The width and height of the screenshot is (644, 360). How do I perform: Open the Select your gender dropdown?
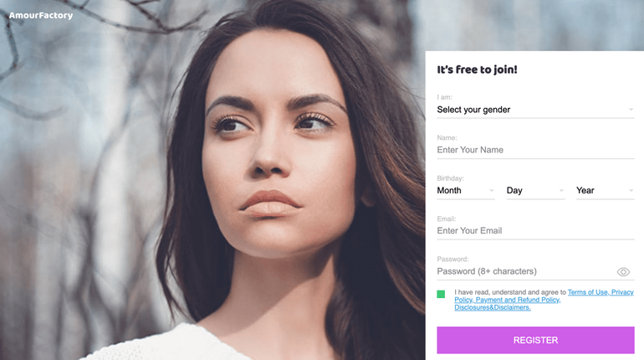pos(535,110)
